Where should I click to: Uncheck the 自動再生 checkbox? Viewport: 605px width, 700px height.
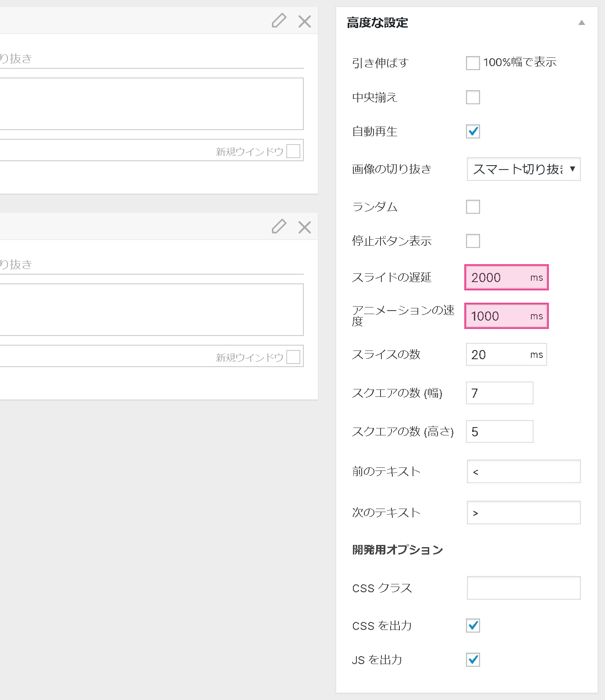(473, 131)
